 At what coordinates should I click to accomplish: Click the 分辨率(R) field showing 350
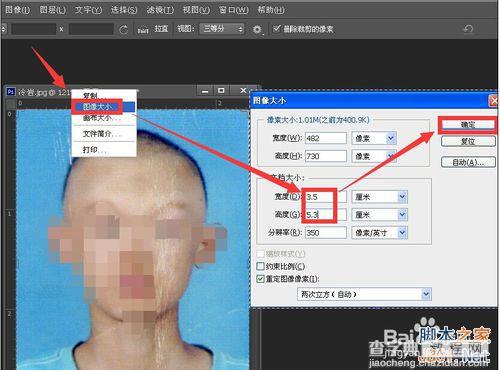326,233
